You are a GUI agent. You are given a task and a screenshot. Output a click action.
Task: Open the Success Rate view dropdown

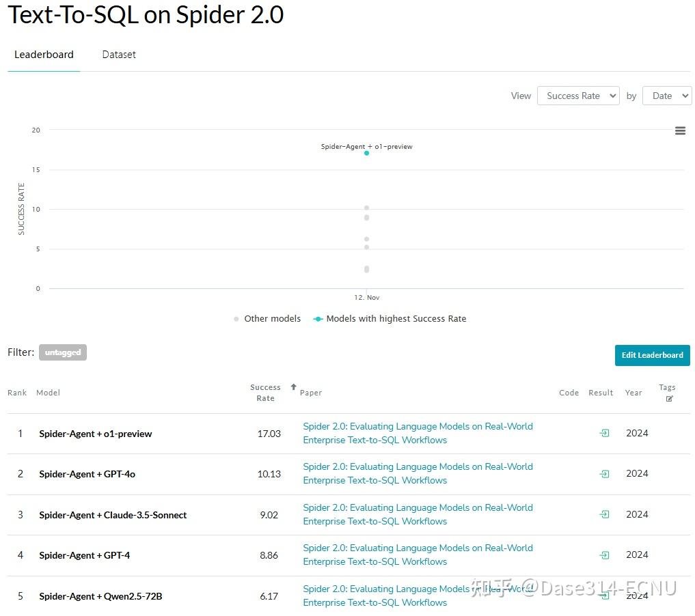[578, 96]
